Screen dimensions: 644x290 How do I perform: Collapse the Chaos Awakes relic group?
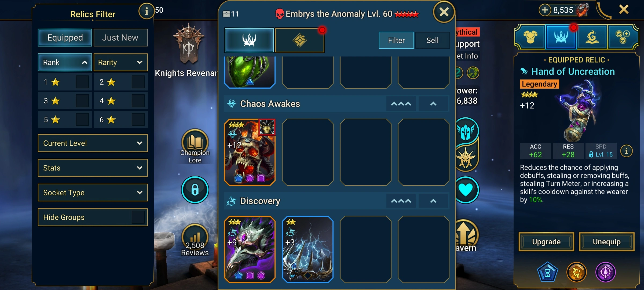coord(433,104)
